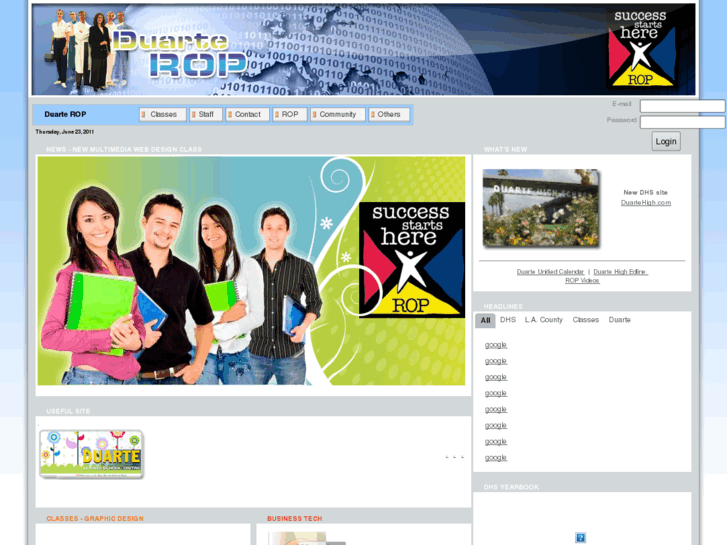Screen dimensions: 727x545
Task: Open the Staff menu
Action: point(206,115)
